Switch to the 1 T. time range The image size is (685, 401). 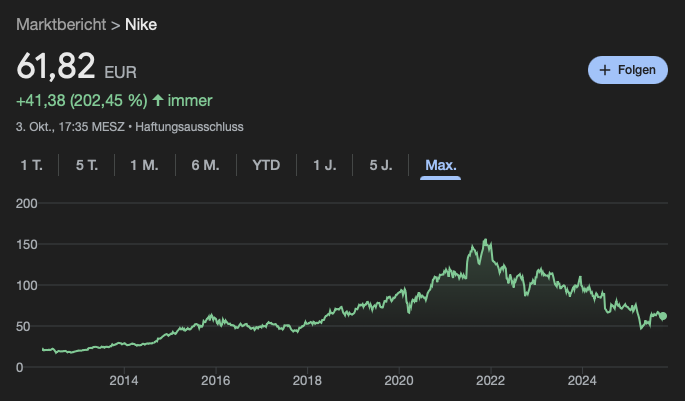pyautogui.click(x=31, y=165)
